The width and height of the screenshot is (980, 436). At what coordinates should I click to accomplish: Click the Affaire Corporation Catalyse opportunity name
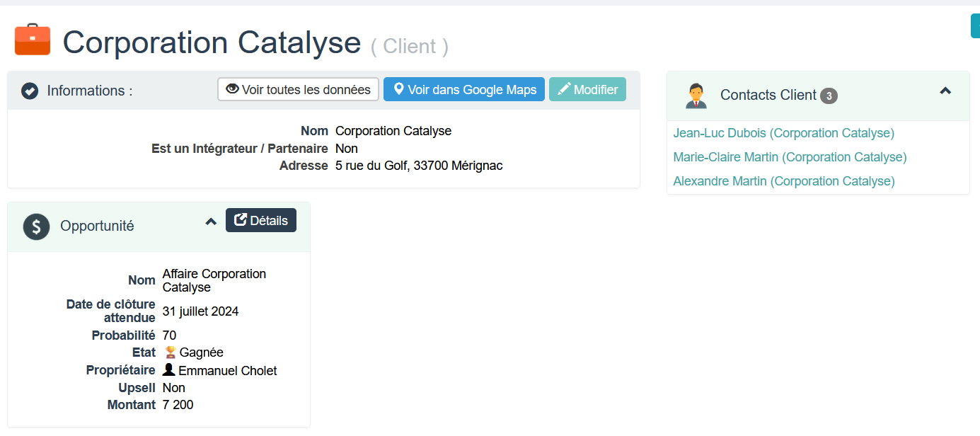[214, 280]
